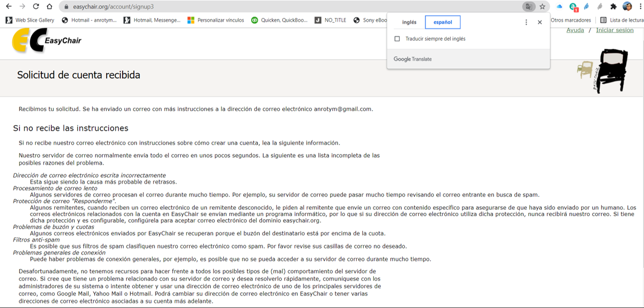
Task: Click Dirección de correo electrónico escrita incorrectamente
Action: pyautogui.click(x=89, y=175)
